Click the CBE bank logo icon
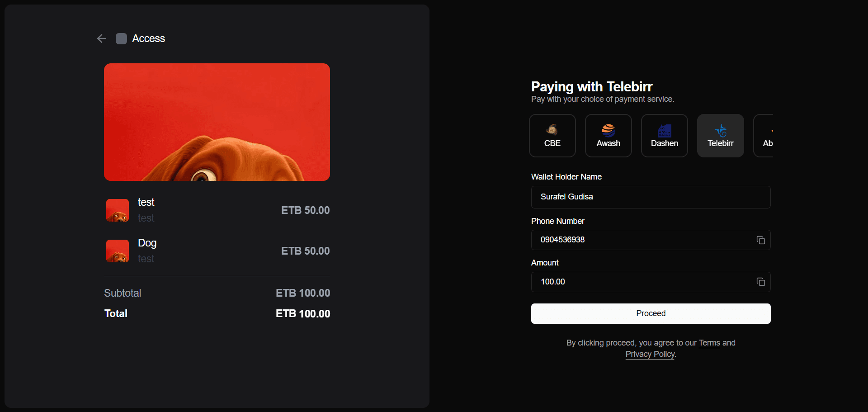The width and height of the screenshot is (868, 412). click(552, 130)
